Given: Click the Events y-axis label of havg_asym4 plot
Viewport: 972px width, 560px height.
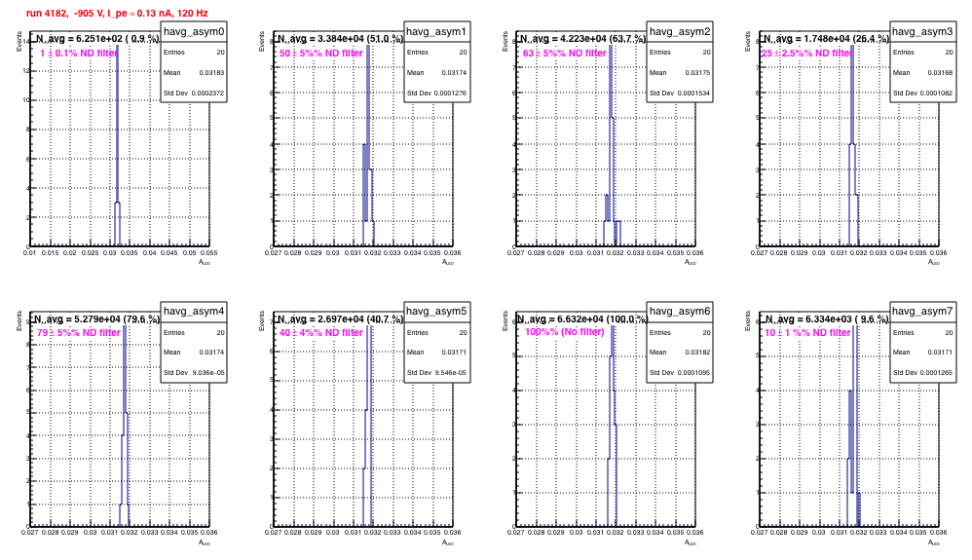Looking at the screenshot, I should click(x=19, y=320).
